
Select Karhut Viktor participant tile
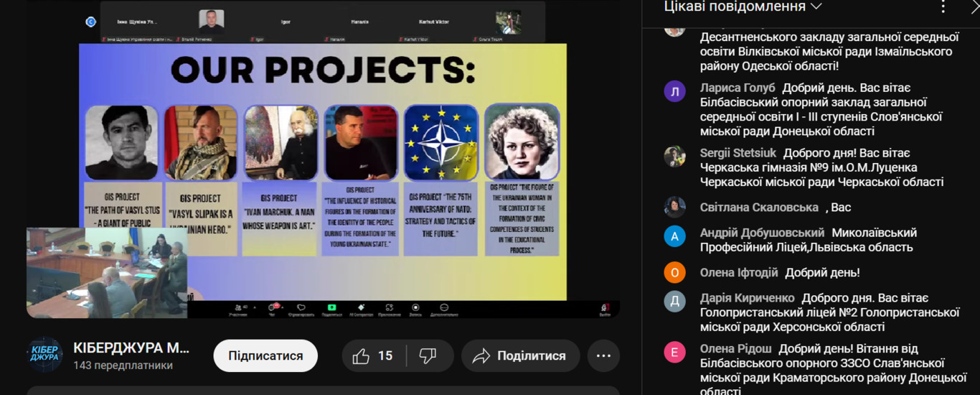point(433,22)
